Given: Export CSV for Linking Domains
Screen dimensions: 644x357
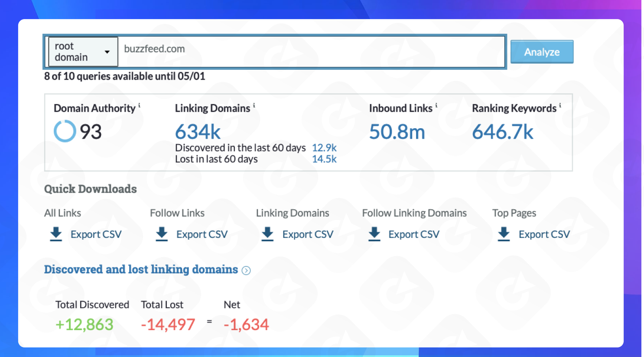Looking at the screenshot, I should (308, 234).
